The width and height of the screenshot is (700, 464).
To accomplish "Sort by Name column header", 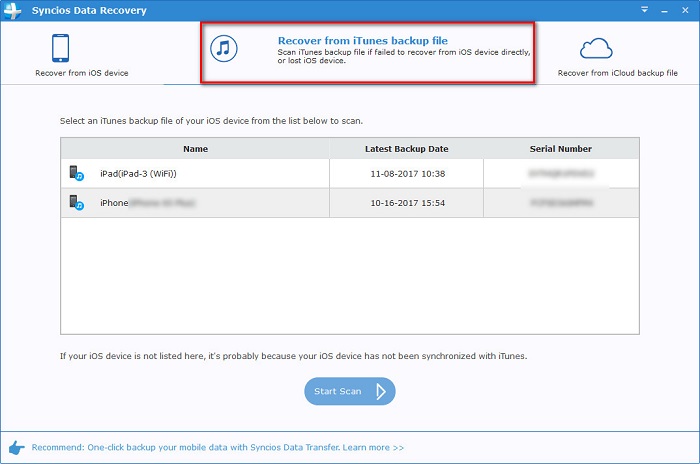I will point(195,149).
